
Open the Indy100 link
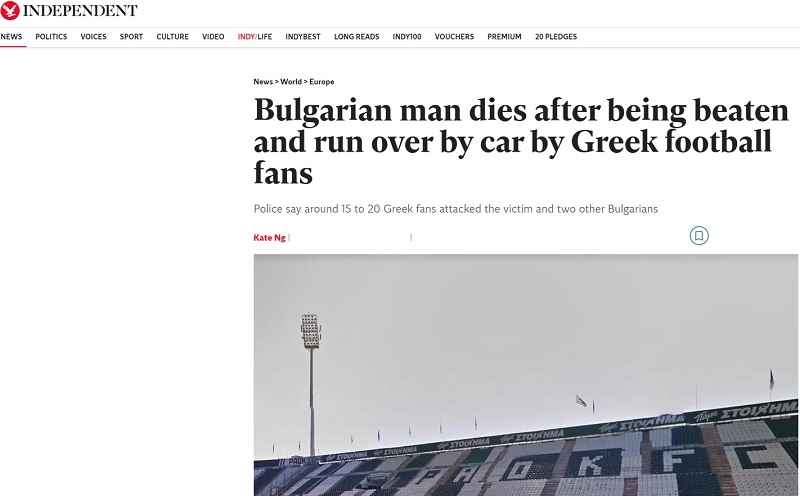[x=407, y=37]
